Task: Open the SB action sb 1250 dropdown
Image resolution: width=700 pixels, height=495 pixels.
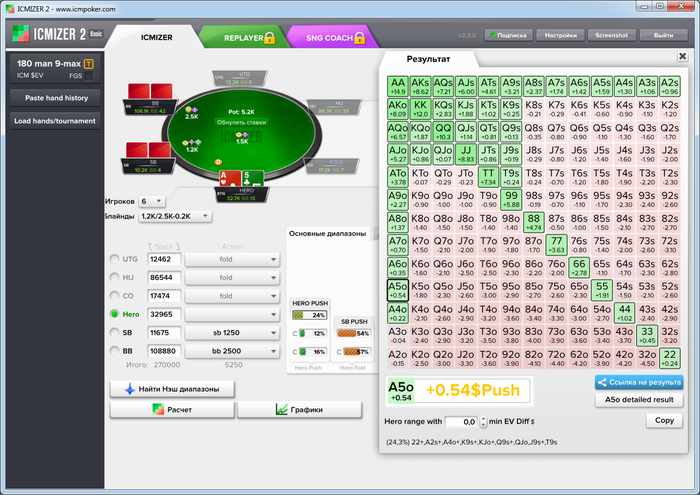Action: pos(232,333)
